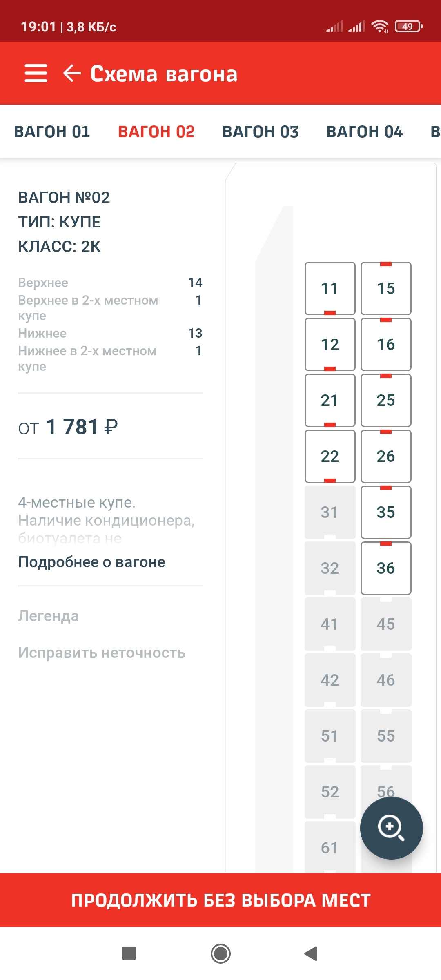This screenshot has height=980, width=441.
Task: Choose seat 36 on the scheme
Action: tap(386, 568)
